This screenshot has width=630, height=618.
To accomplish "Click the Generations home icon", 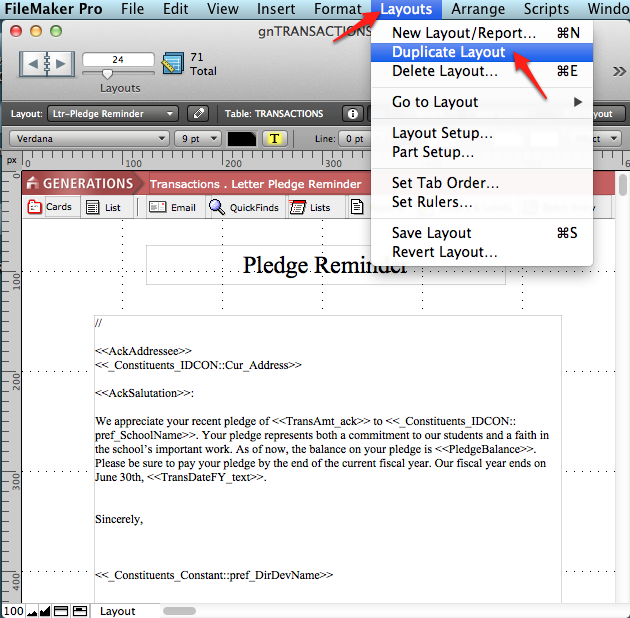I will [x=34, y=183].
